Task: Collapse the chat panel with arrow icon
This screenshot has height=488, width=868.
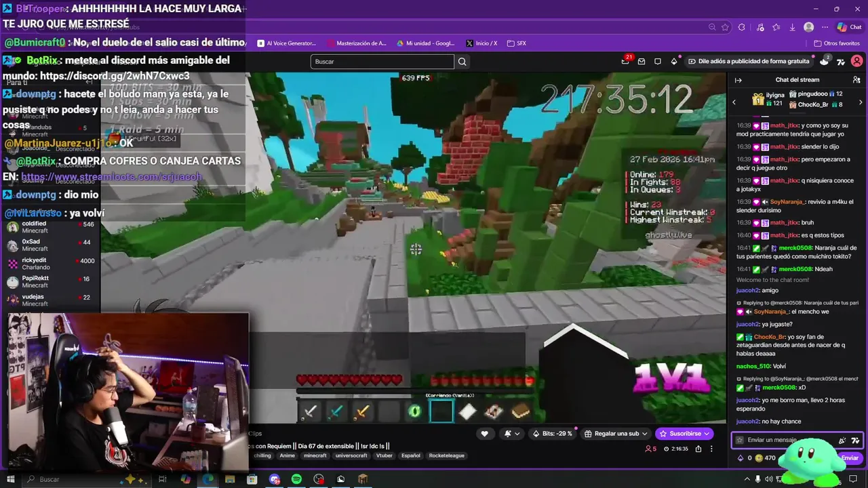Action: (738, 80)
